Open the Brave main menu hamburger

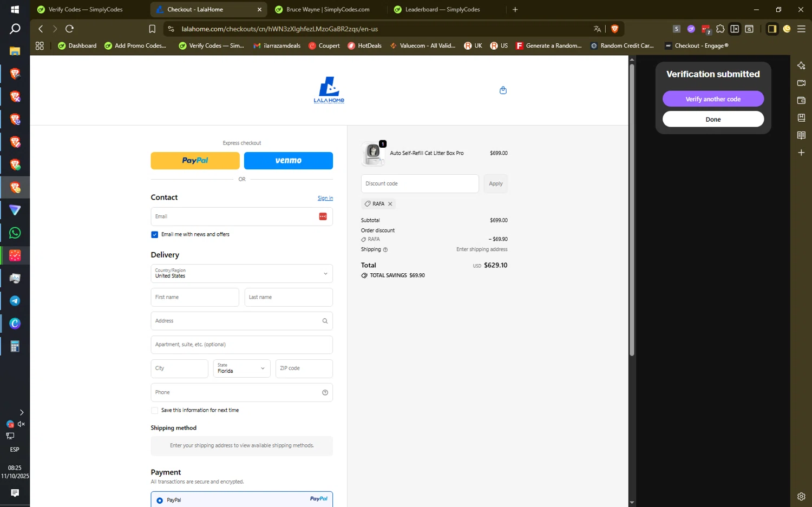[x=801, y=29]
